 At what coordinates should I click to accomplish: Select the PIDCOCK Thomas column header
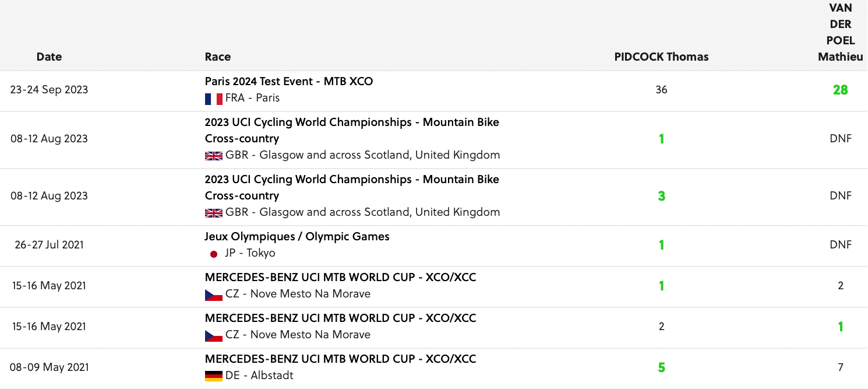pyautogui.click(x=661, y=57)
